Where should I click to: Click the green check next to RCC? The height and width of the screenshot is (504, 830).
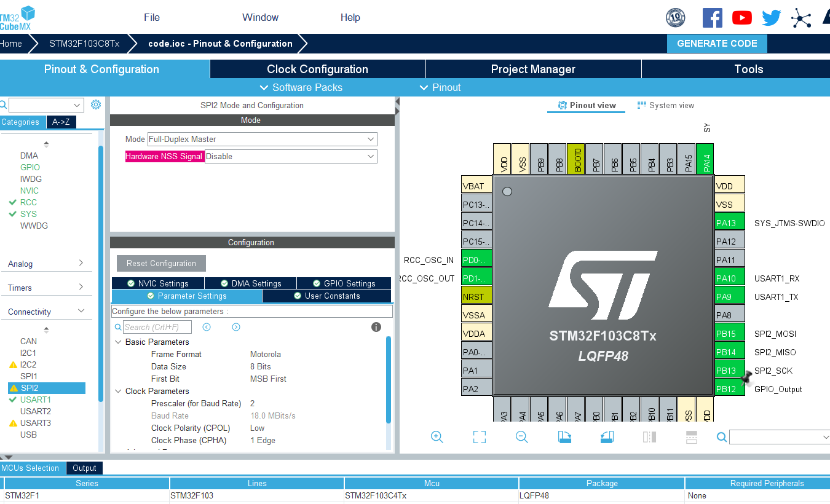point(13,202)
